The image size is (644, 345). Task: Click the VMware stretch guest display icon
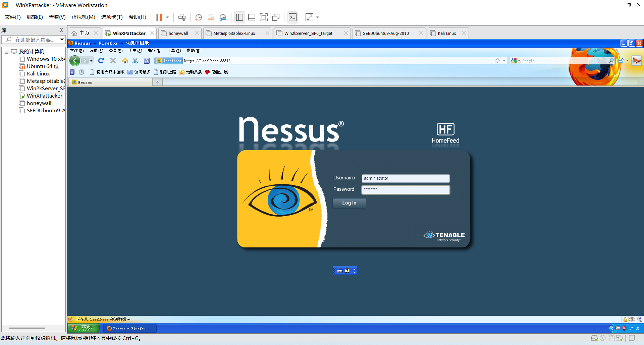click(309, 17)
